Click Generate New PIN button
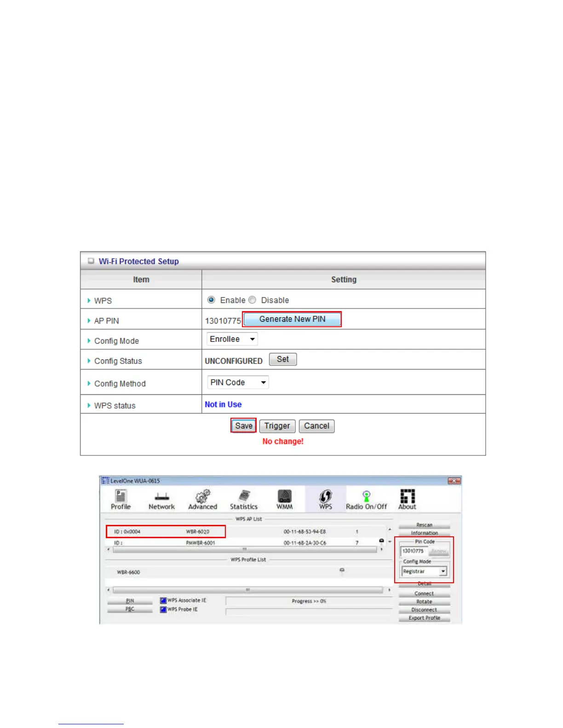 click(x=292, y=319)
